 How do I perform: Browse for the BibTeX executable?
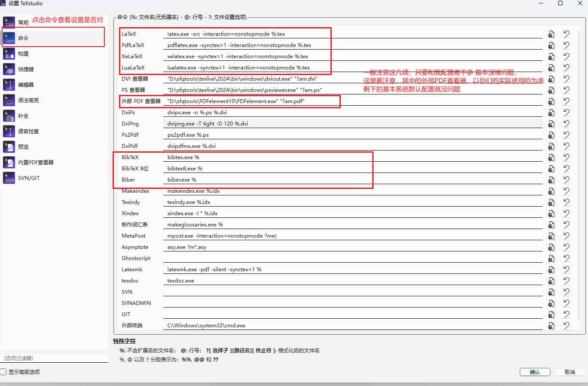551,157
